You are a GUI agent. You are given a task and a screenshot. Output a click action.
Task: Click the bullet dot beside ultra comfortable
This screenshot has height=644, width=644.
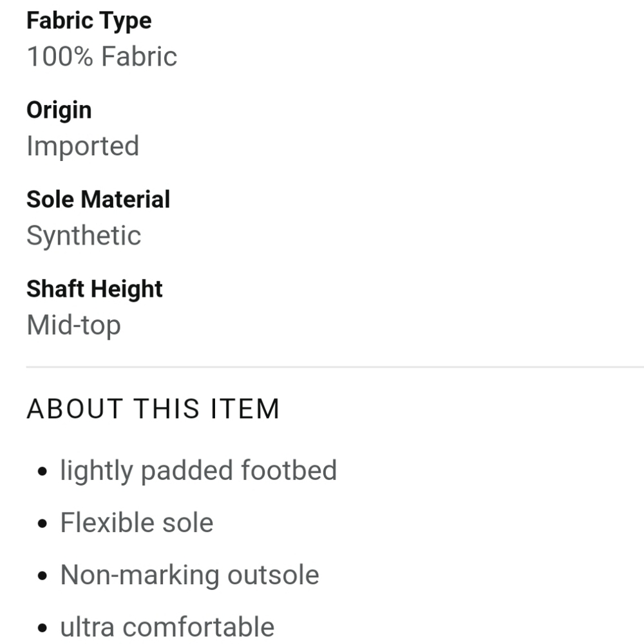[x=43, y=629]
